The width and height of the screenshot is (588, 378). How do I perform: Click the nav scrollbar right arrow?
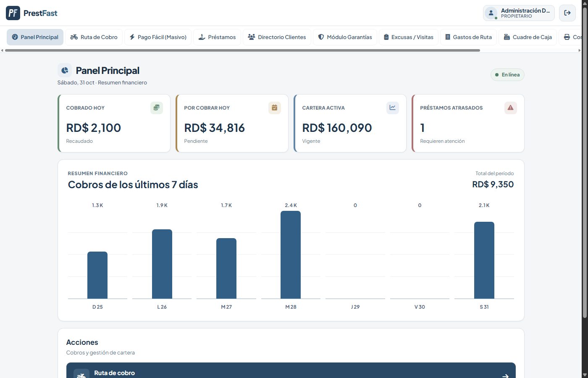coord(580,50)
